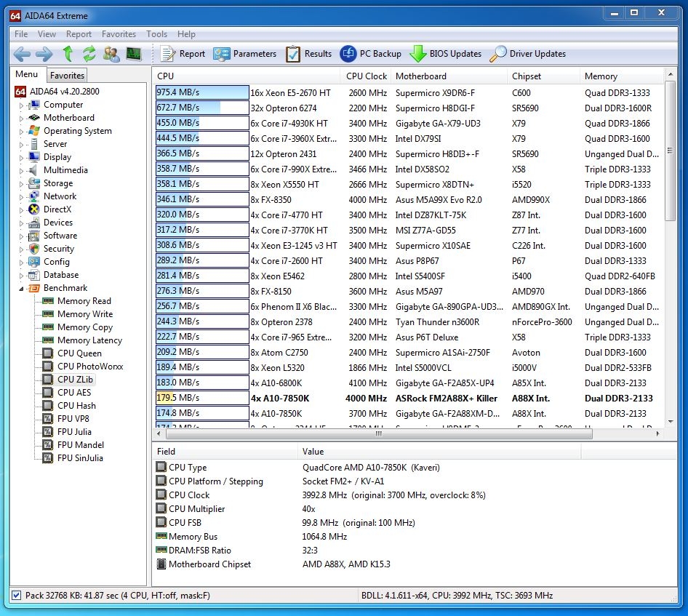Open Driver Updates

[528, 54]
